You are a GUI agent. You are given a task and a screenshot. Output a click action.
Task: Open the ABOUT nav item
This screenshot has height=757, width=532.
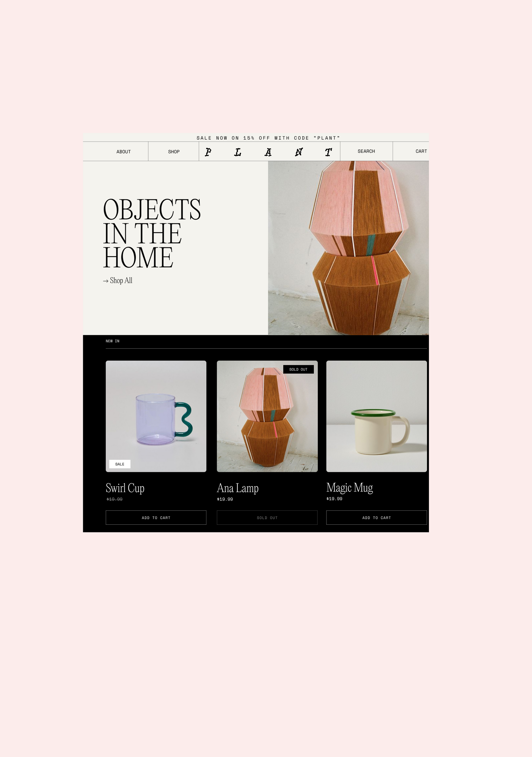[x=123, y=152]
